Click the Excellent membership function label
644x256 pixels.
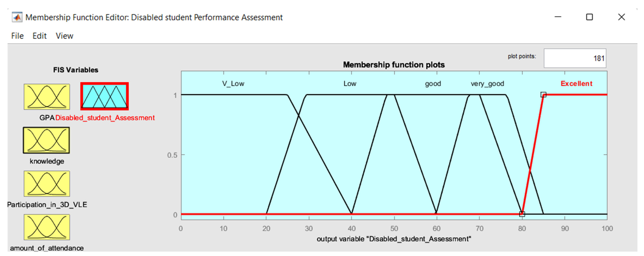(576, 84)
